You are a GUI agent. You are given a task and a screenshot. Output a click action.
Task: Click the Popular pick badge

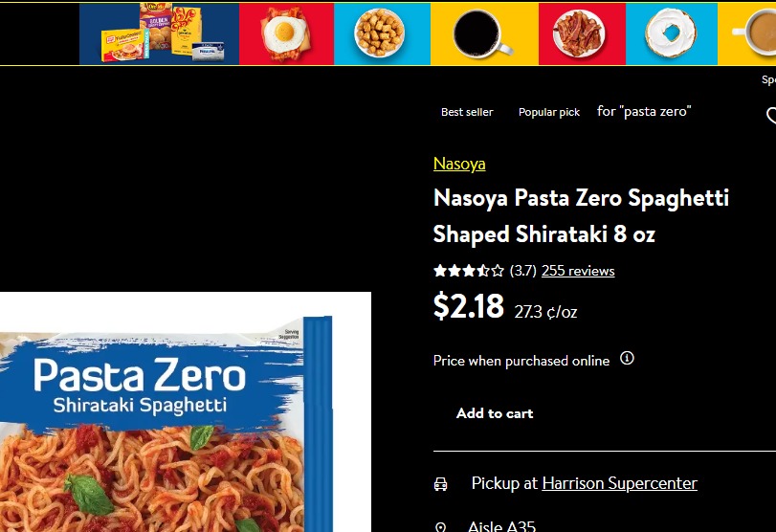(549, 112)
